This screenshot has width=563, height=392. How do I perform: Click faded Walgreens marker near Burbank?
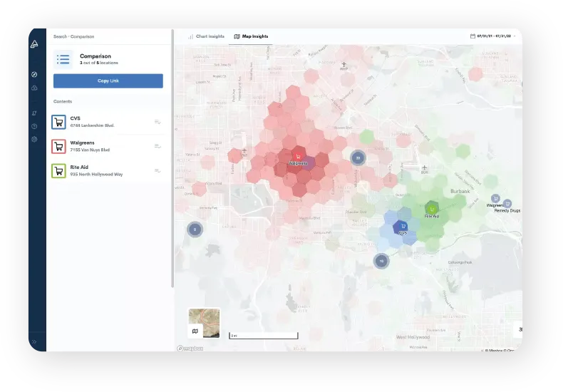pos(495,198)
